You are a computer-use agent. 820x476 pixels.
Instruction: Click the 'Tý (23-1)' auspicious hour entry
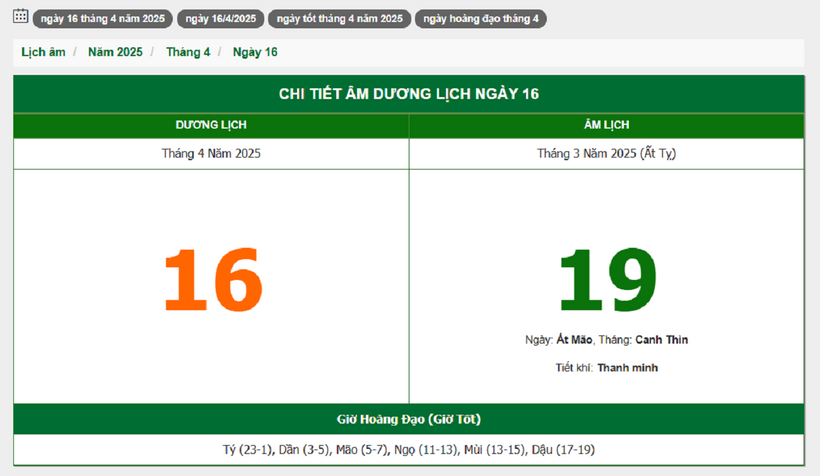click(x=244, y=450)
